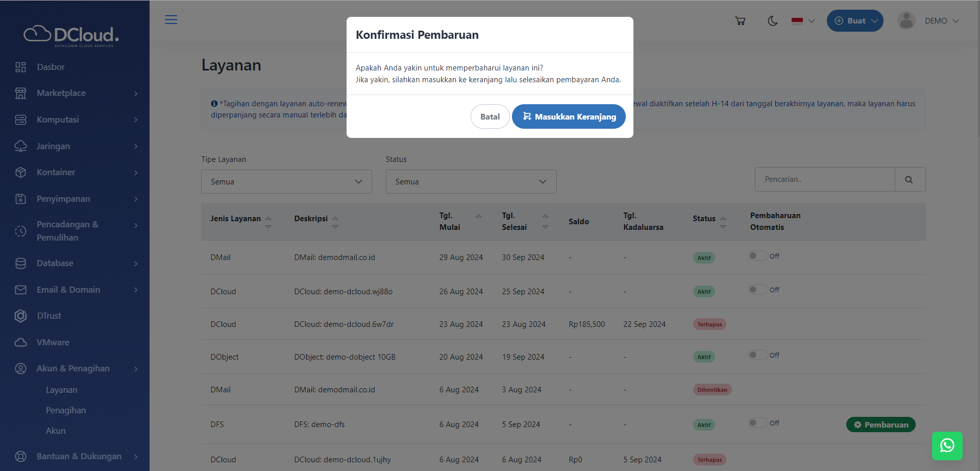Open the Tipe Layanan dropdown
Image resolution: width=980 pixels, height=471 pixels.
pyautogui.click(x=286, y=182)
